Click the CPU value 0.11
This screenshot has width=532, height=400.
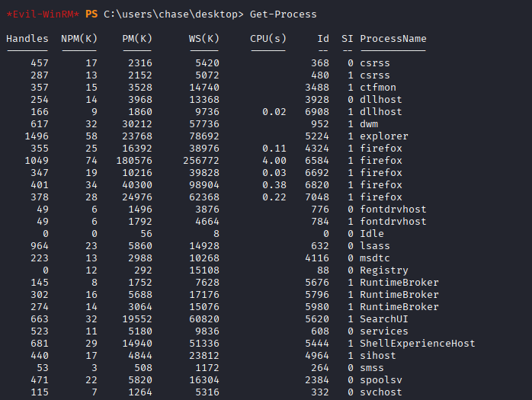[x=274, y=149]
